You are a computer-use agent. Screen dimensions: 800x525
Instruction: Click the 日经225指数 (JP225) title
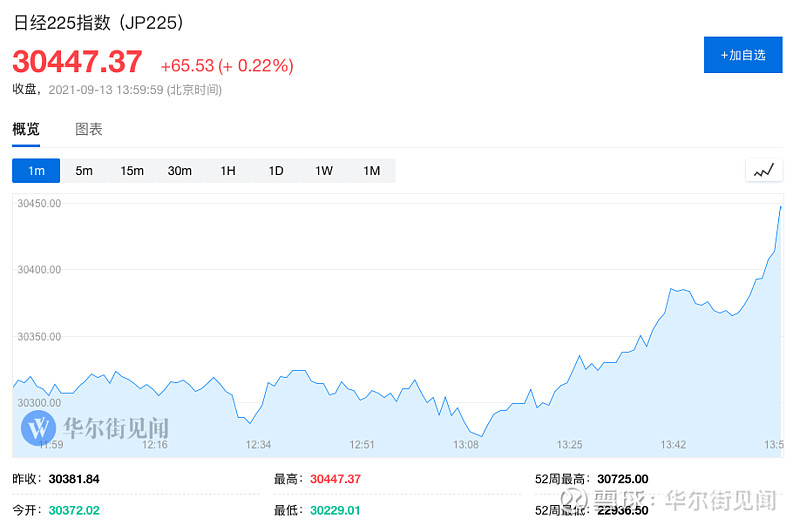click(98, 22)
